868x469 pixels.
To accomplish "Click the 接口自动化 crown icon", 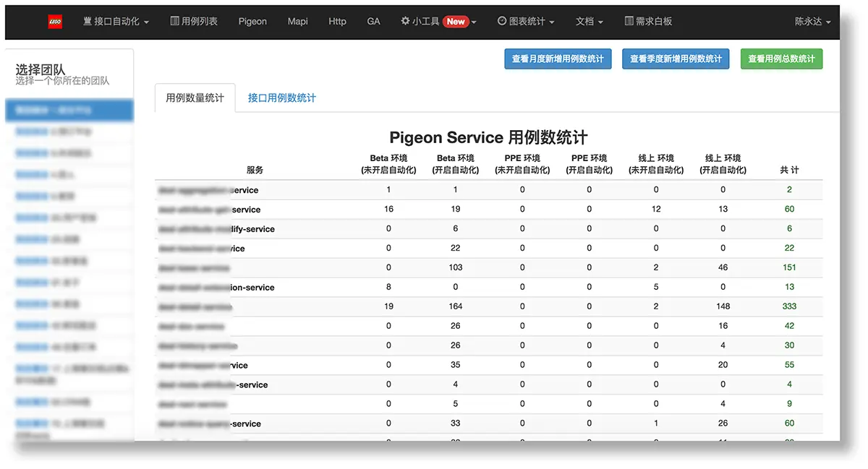I will point(88,22).
